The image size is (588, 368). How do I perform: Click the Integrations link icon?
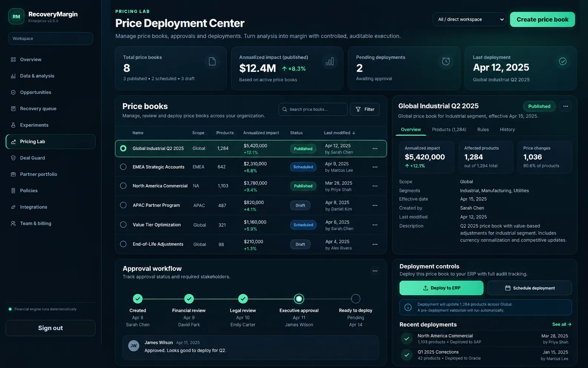pyautogui.click(x=13, y=207)
